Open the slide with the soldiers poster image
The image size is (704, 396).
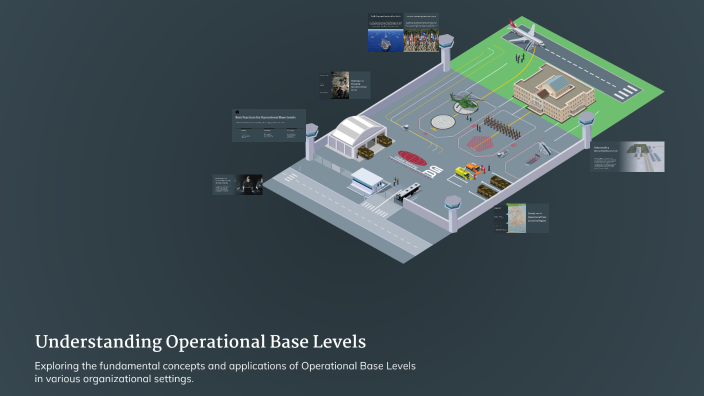[344, 85]
